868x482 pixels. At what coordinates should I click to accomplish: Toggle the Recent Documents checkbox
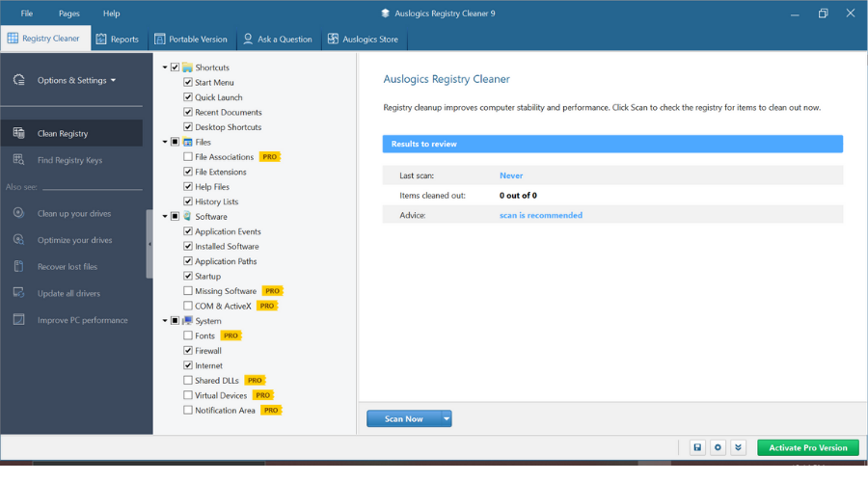pos(188,112)
